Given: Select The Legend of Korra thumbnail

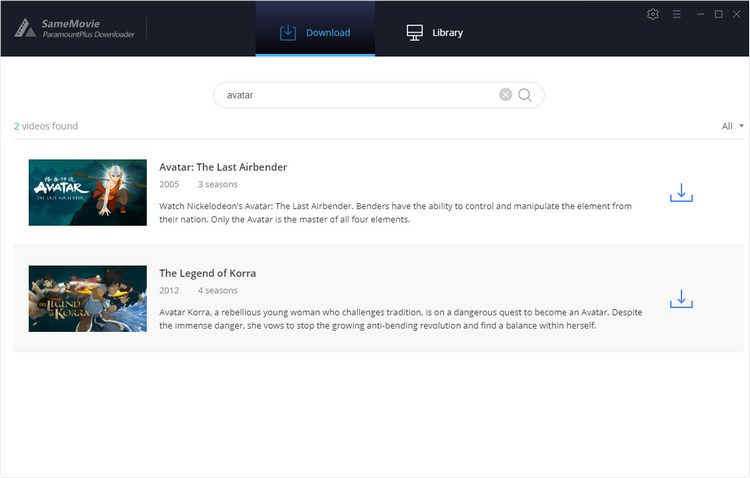Looking at the screenshot, I should tap(88, 298).
